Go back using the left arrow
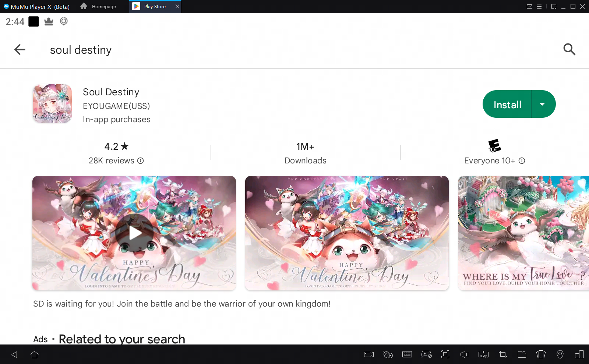The image size is (589, 364). (20, 49)
